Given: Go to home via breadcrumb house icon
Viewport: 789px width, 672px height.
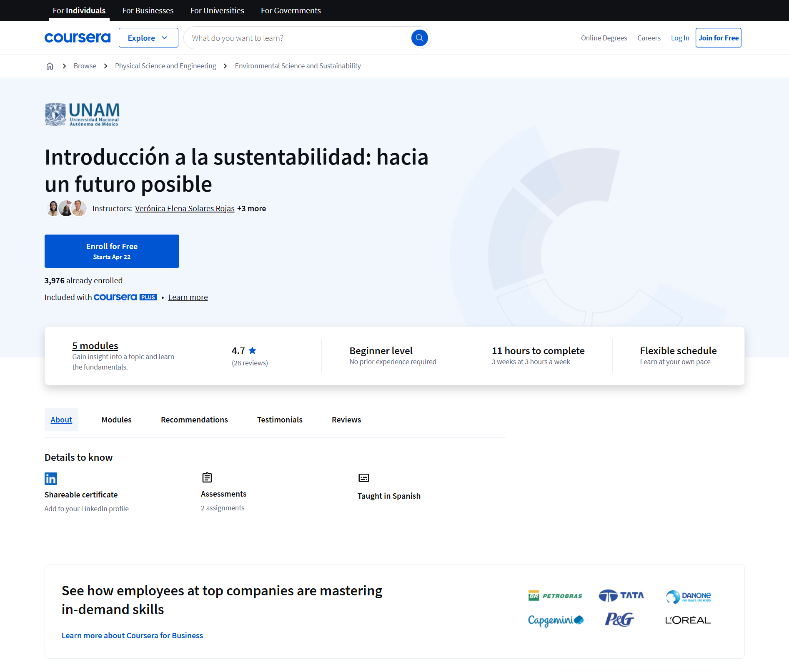Looking at the screenshot, I should [50, 66].
